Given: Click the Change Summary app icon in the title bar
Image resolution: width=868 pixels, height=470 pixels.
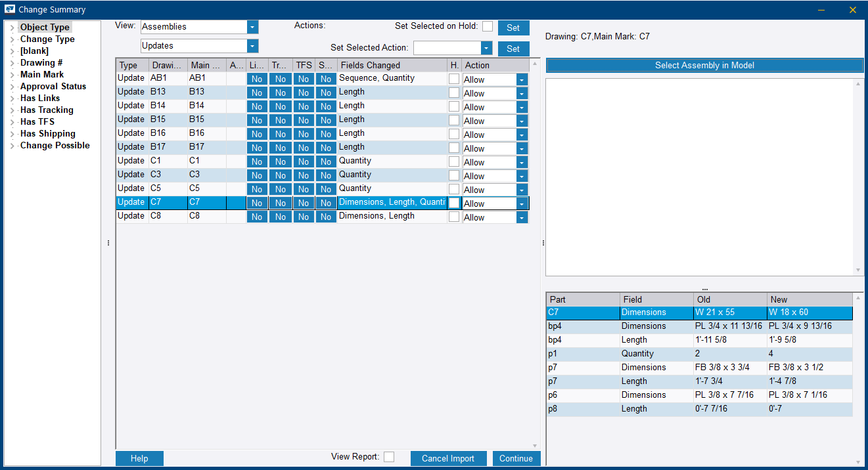Looking at the screenshot, I should [x=9, y=9].
